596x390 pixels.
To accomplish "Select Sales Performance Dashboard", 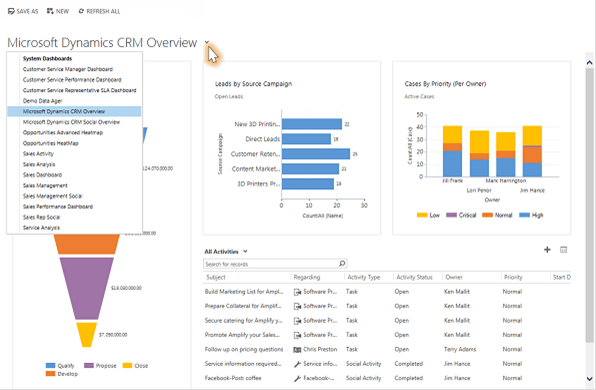I will coord(58,207).
